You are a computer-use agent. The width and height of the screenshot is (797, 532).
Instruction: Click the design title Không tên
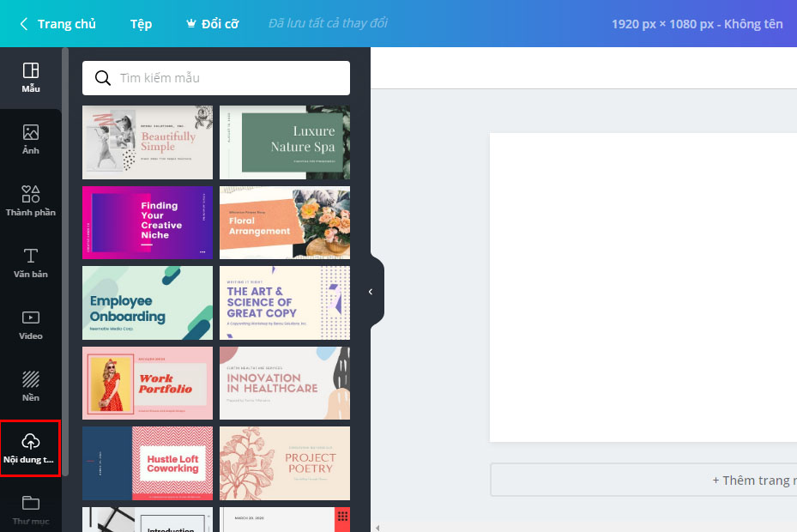(753, 24)
